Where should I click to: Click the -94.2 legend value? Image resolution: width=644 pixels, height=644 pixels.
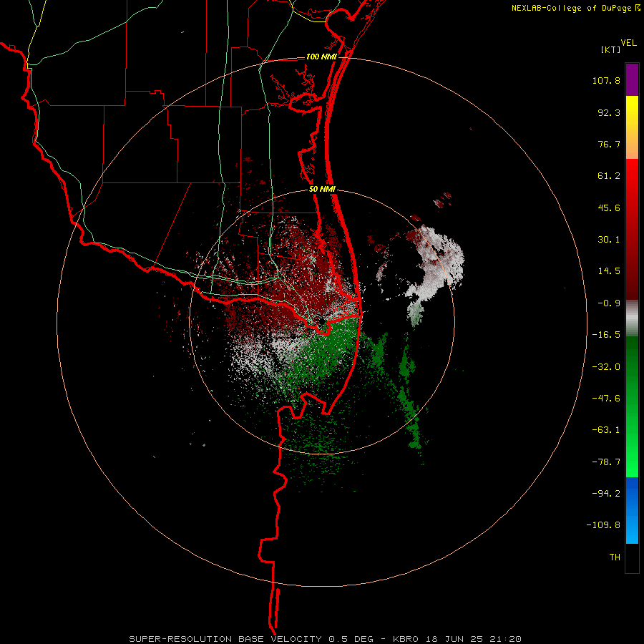[x=606, y=493]
